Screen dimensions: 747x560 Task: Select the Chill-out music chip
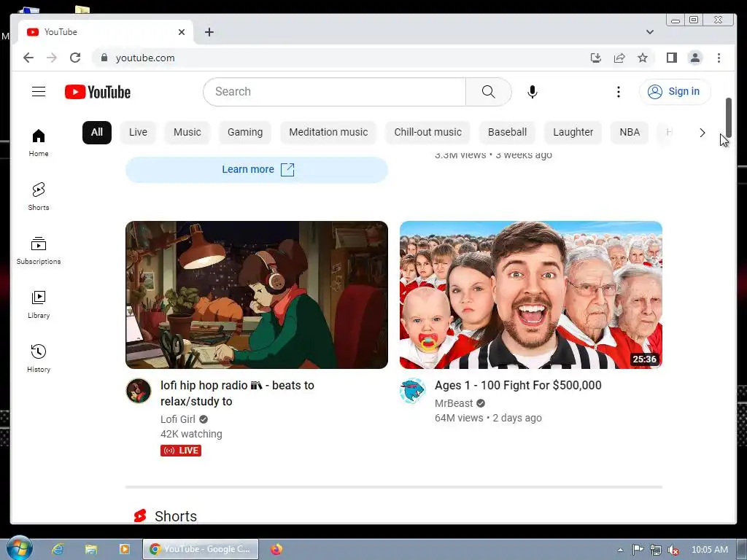click(x=427, y=133)
